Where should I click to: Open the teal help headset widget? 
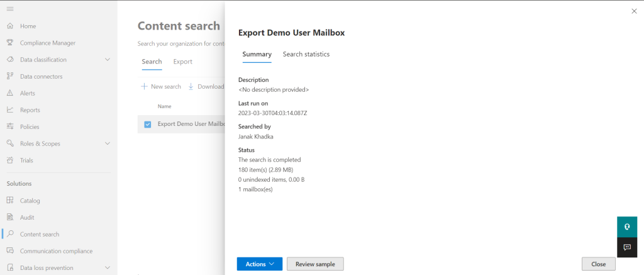(x=627, y=227)
